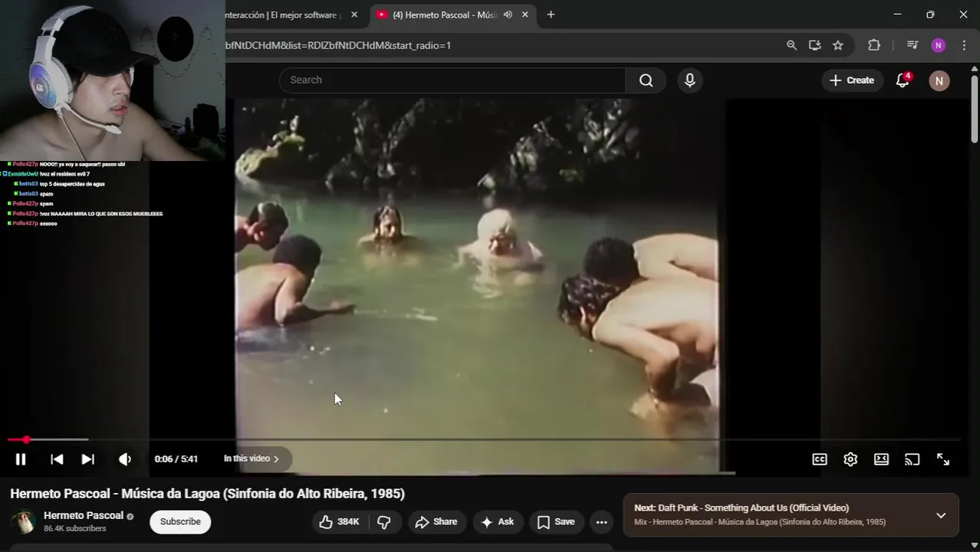
Task: Open Chrome profile avatar
Action: [939, 45]
